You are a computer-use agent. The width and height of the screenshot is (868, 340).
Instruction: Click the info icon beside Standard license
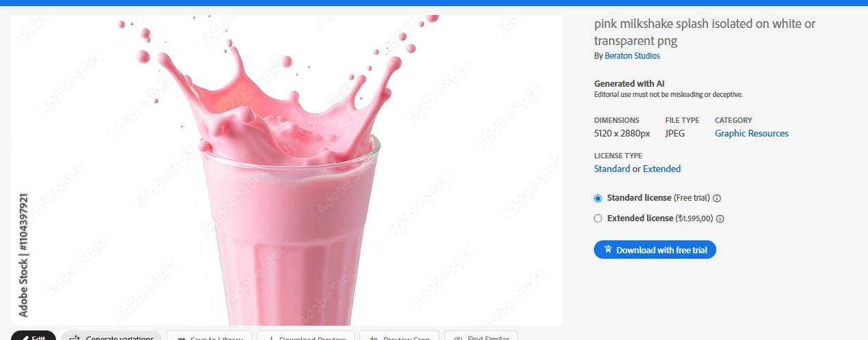pos(717,199)
